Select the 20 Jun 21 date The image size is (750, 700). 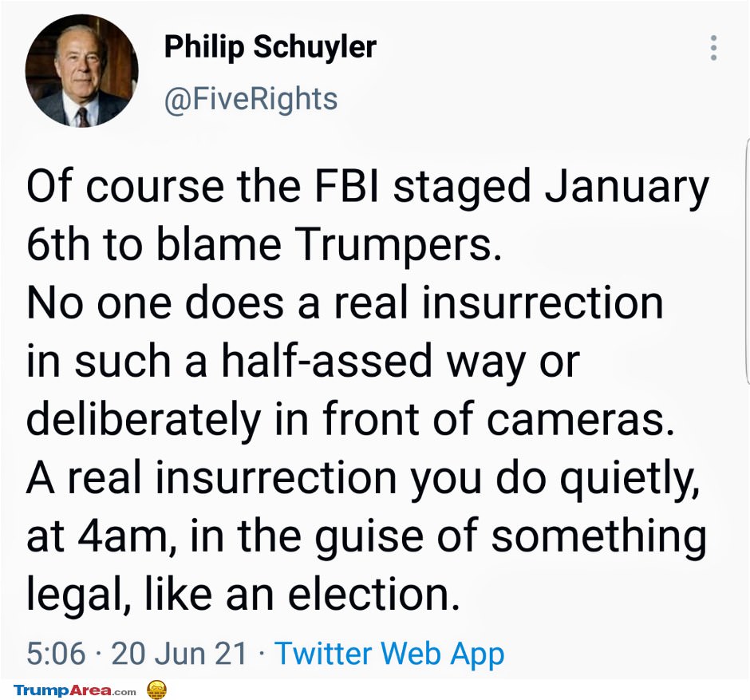coord(179,654)
